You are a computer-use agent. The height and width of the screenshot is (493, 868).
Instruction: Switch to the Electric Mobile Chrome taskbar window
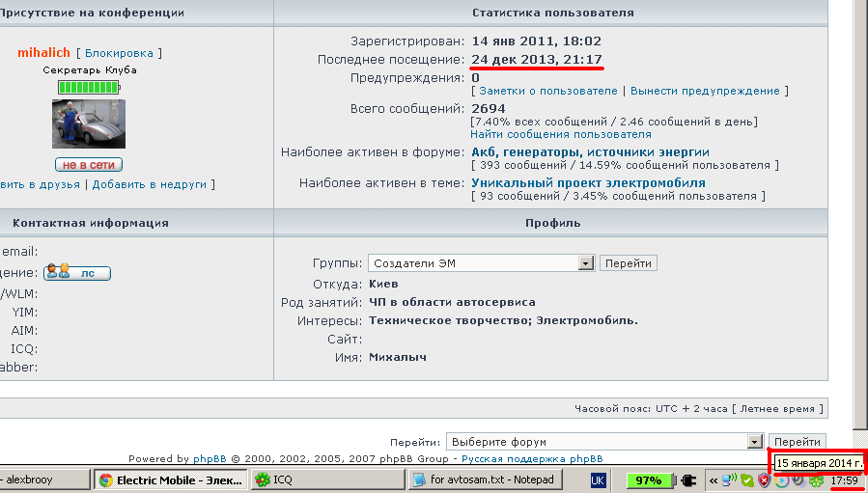click(x=170, y=479)
